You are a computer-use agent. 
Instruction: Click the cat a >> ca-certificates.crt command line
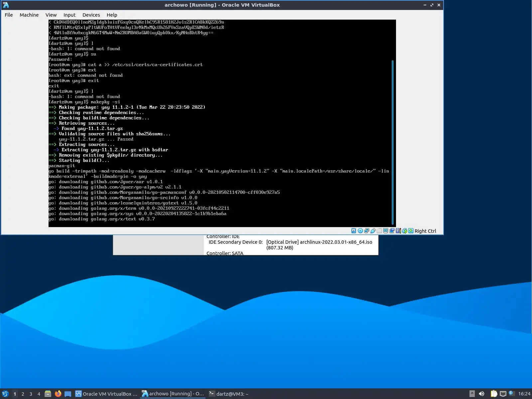click(x=125, y=65)
